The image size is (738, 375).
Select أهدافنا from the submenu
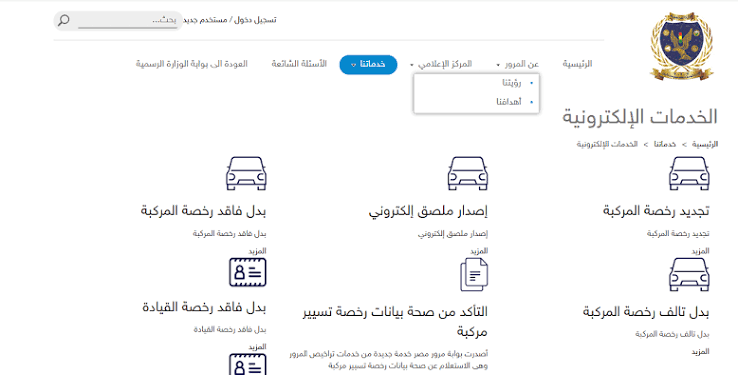(x=509, y=102)
